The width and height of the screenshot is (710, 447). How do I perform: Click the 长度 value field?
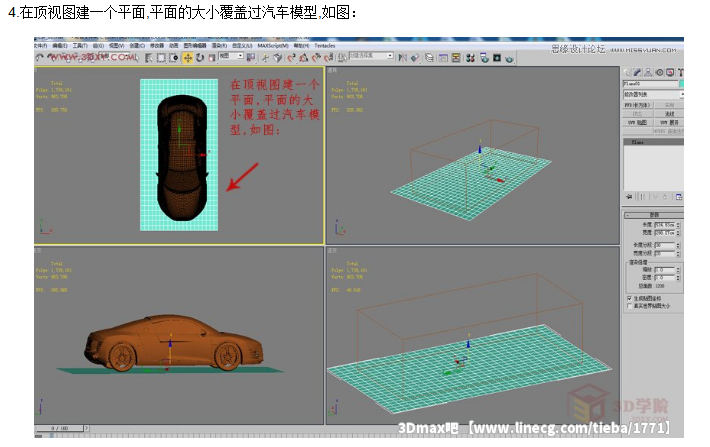[665, 225]
